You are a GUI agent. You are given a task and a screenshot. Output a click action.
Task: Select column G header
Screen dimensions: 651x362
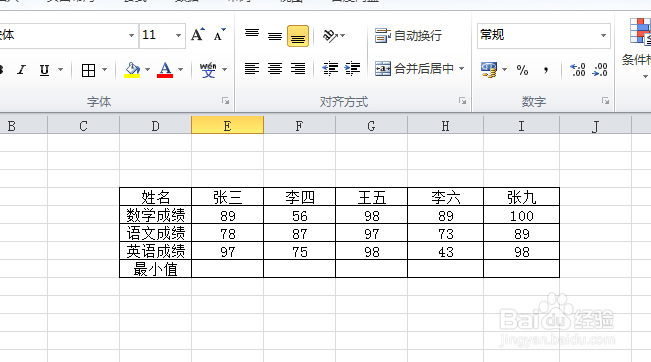coord(371,125)
